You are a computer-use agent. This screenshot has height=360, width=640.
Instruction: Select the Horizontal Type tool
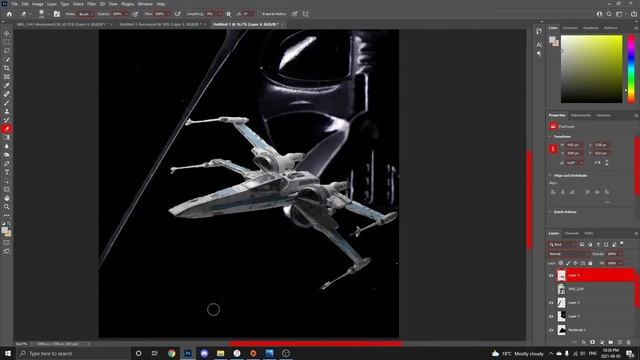click(x=7, y=172)
